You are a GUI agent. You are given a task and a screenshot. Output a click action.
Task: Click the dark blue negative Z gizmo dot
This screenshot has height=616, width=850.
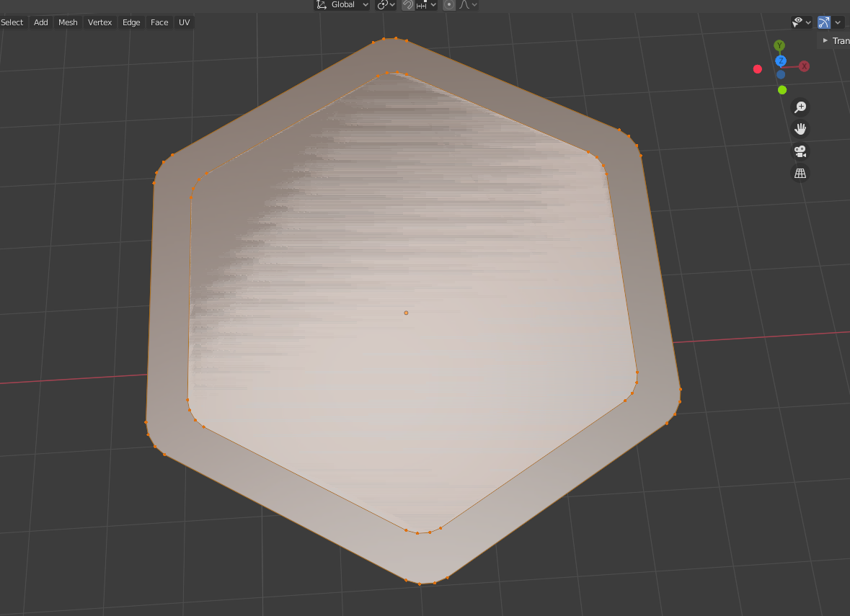click(x=781, y=75)
